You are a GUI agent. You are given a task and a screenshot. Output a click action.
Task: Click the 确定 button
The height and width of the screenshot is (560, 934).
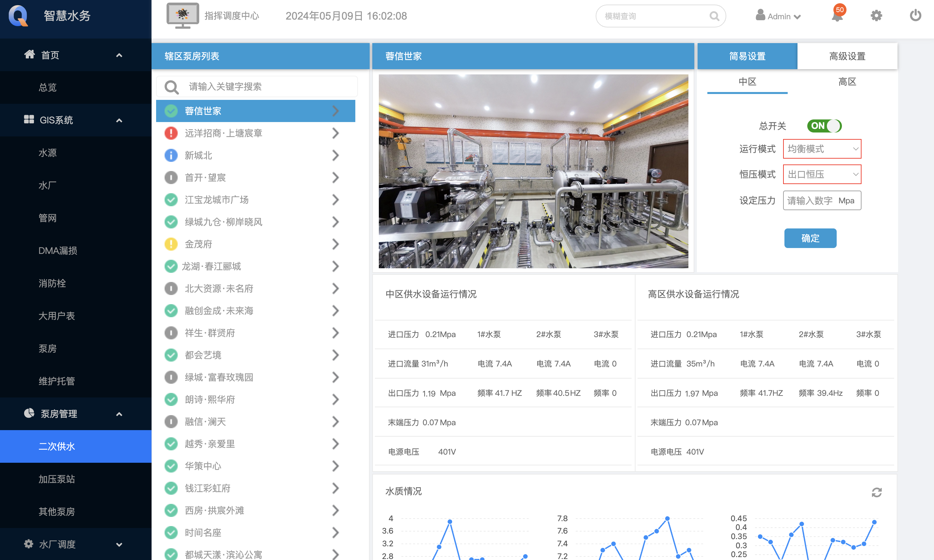tap(810, 238)
